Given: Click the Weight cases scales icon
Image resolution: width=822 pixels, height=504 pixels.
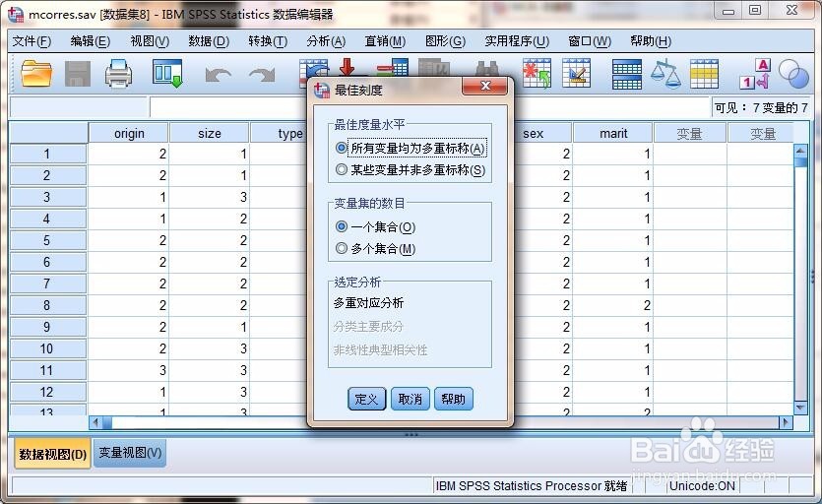Looking at the screenshot, I should 665,73.
